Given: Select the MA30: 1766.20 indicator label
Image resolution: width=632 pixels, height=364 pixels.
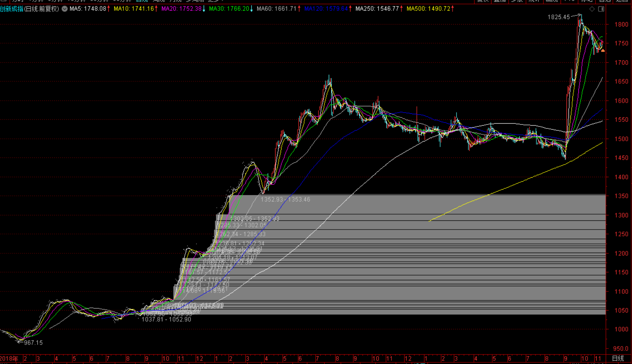Looking at the screenshot, I should (x=229, y=9).
